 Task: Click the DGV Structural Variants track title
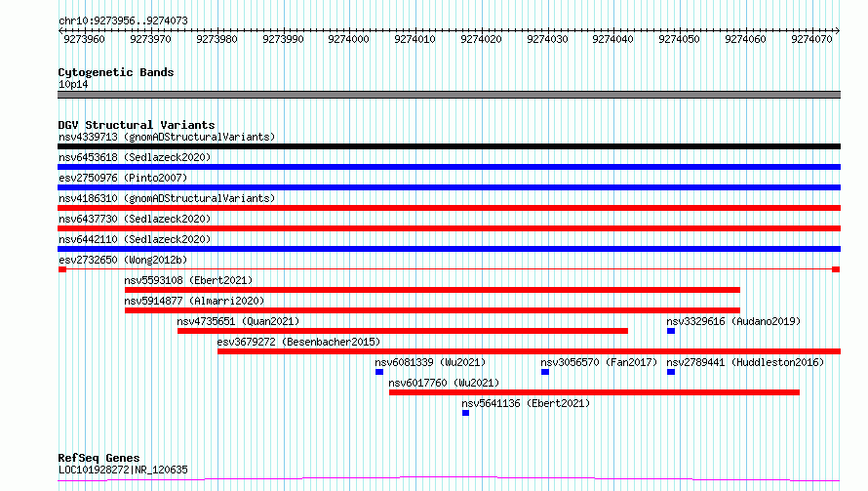pyautogui.click(x=137, y=125)
